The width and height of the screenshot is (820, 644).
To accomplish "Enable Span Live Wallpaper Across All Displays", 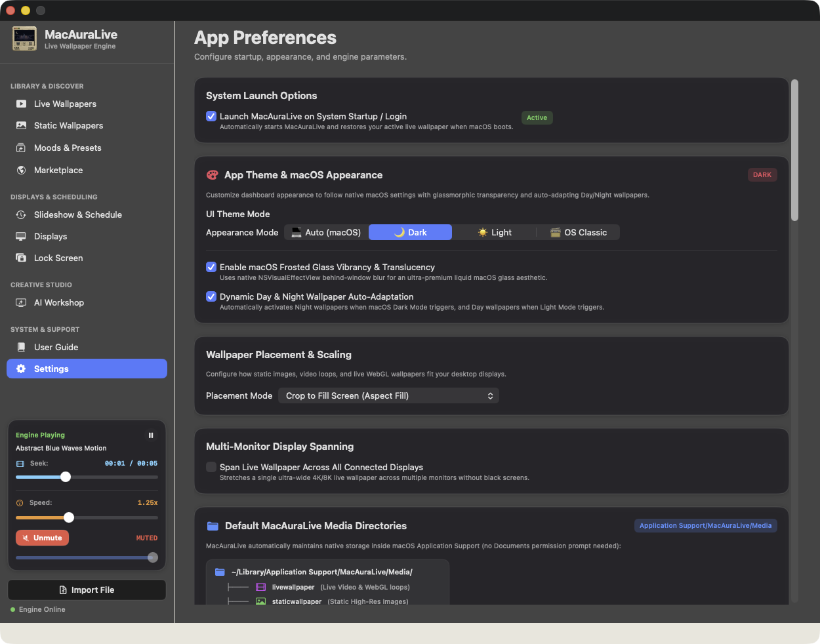I will pyautogui.click(x=211, y=467).
